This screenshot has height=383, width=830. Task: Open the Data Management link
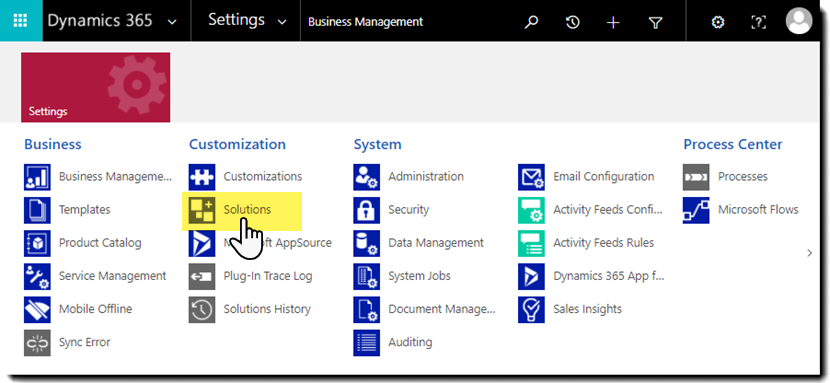coord(436,243)
